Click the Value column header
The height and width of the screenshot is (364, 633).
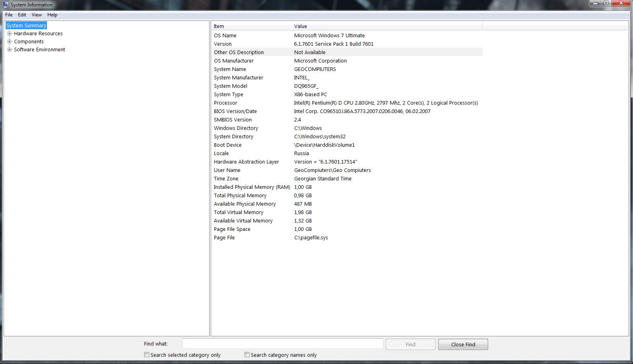point(387,26)
